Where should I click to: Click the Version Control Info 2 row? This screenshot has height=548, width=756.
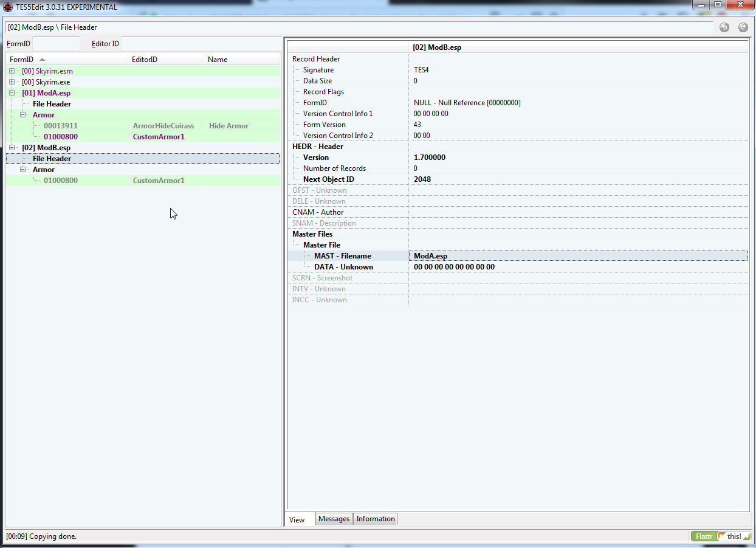(518, 136)
